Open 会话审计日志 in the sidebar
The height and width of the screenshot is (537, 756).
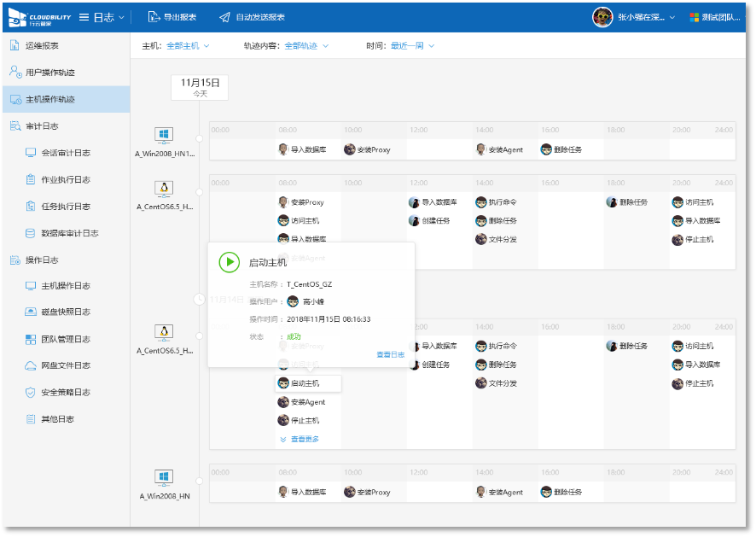pos(66,153)
